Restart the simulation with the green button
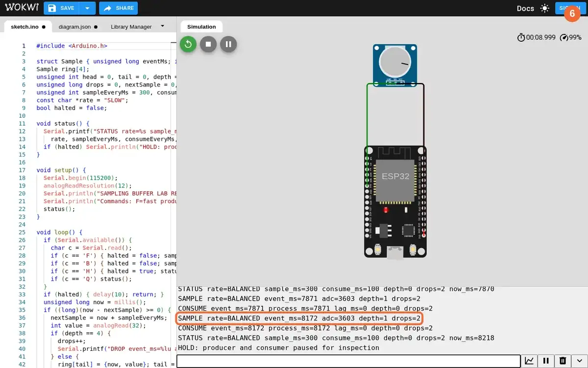 [x=188, y=44]
